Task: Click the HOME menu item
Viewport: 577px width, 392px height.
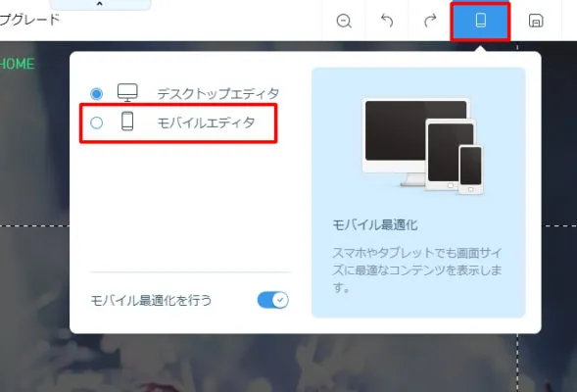Action: (17, 64)
